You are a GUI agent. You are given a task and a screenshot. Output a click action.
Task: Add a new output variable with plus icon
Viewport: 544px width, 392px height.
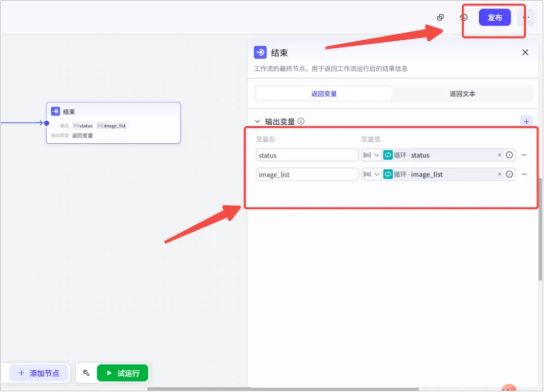click(526, 121)
